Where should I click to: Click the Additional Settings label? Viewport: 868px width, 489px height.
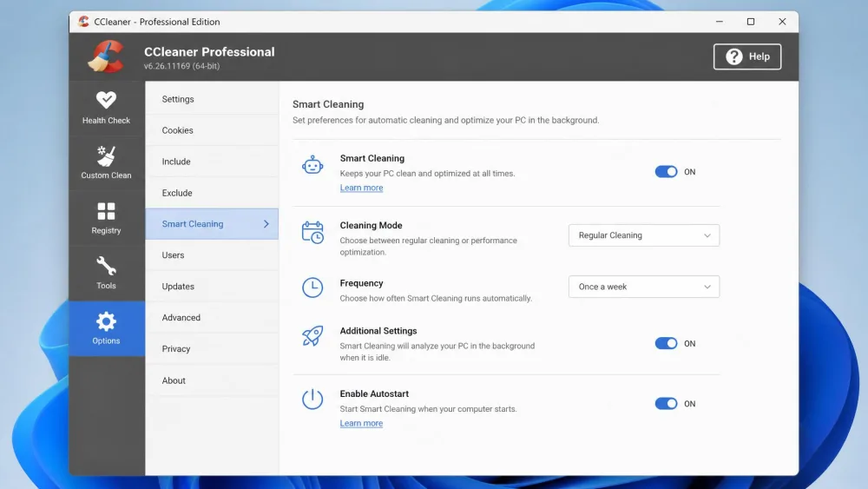(378, 331)
